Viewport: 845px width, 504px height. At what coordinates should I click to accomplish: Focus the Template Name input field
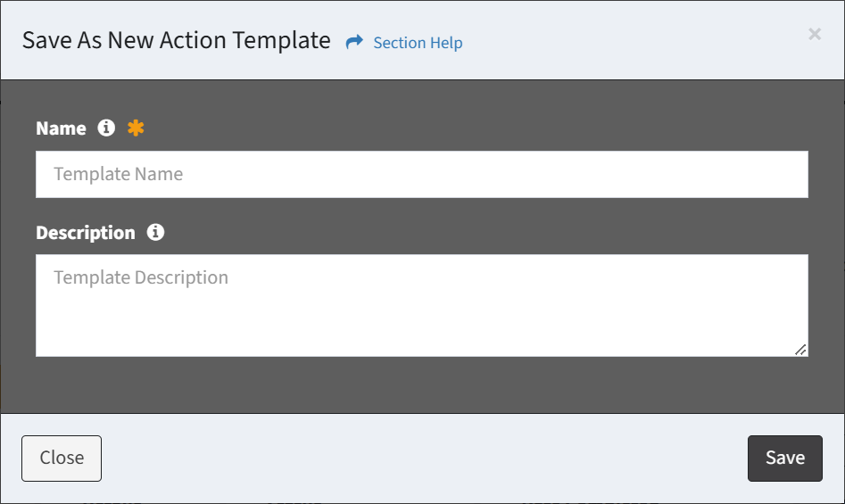pyautogui.click(x=421, y=174)
